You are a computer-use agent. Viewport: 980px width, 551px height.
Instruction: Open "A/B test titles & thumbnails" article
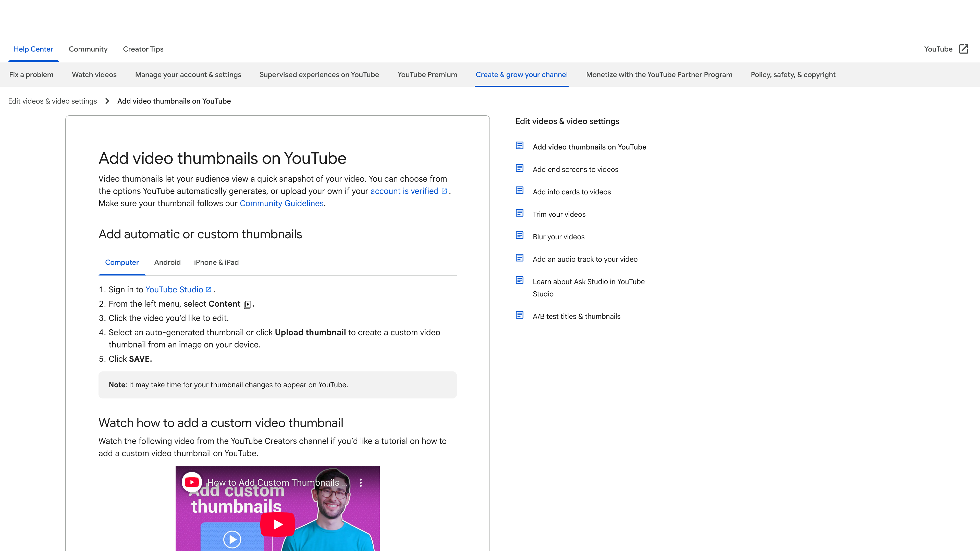(x=576, y=316)
